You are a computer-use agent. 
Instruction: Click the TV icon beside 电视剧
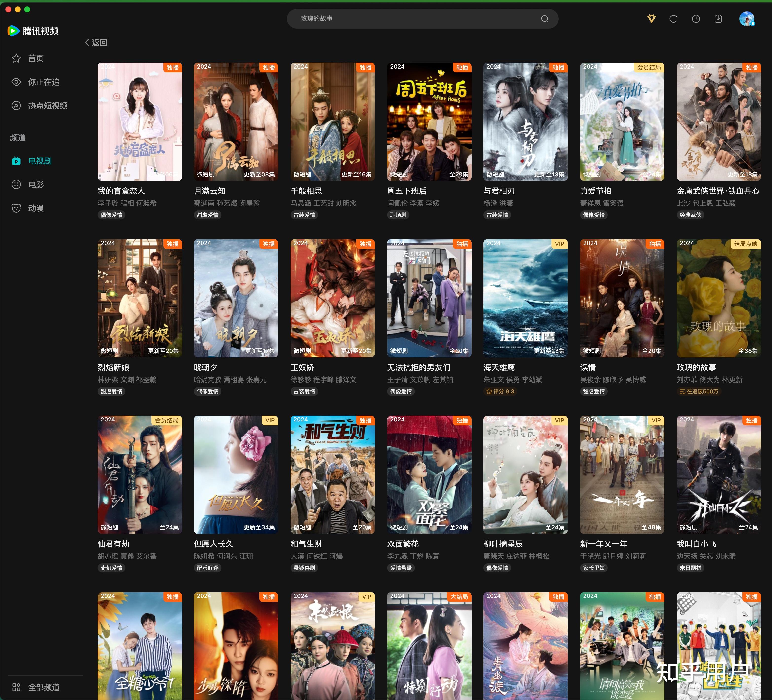pyautogui.click(x=16, y=161)
